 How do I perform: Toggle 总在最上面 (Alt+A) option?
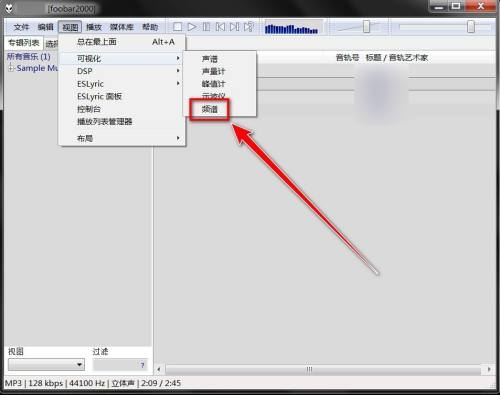click(122, 42)
